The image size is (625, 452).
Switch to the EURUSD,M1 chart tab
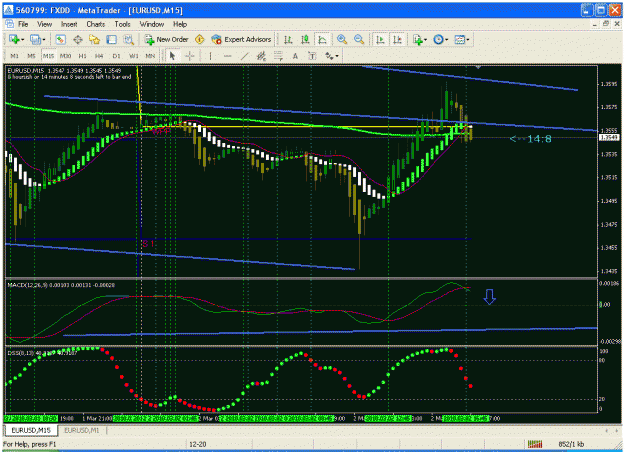pyautogui.click(x=82, y=430)
